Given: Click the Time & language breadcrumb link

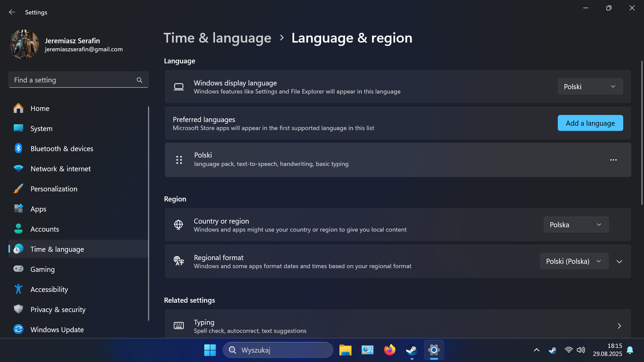Looking at the screenshot, I should click(217, 38).
